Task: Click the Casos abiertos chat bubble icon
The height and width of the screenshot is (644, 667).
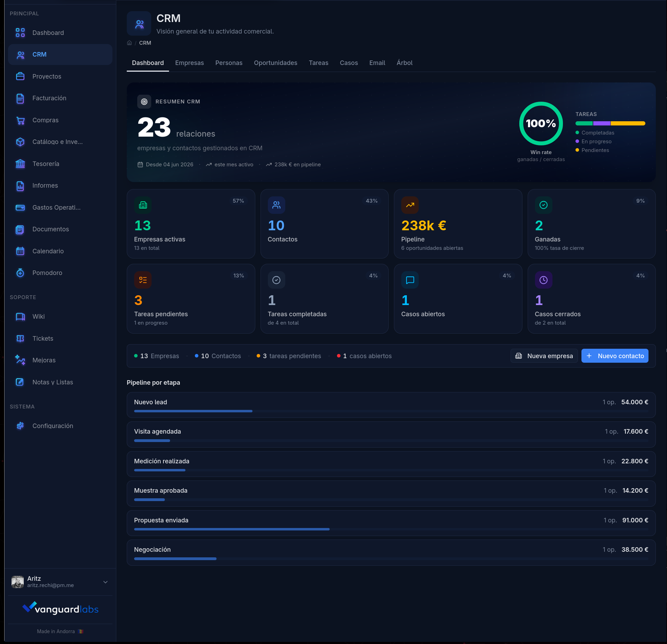Action: coord(410,280)
